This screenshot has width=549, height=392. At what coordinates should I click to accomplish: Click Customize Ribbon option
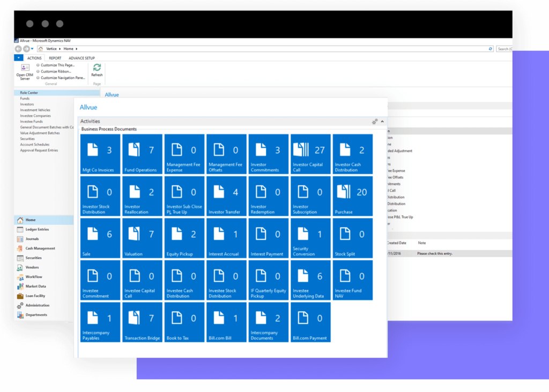54,71
